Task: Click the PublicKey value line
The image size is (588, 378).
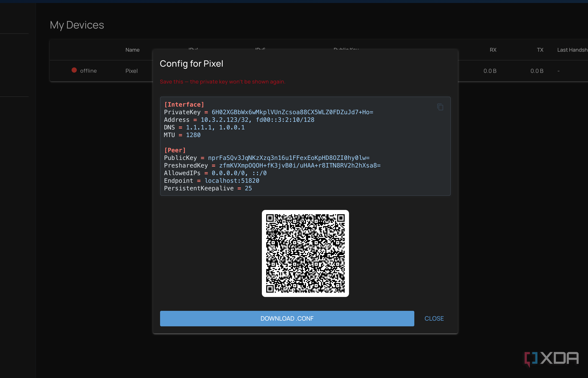Action: (267, 158)
